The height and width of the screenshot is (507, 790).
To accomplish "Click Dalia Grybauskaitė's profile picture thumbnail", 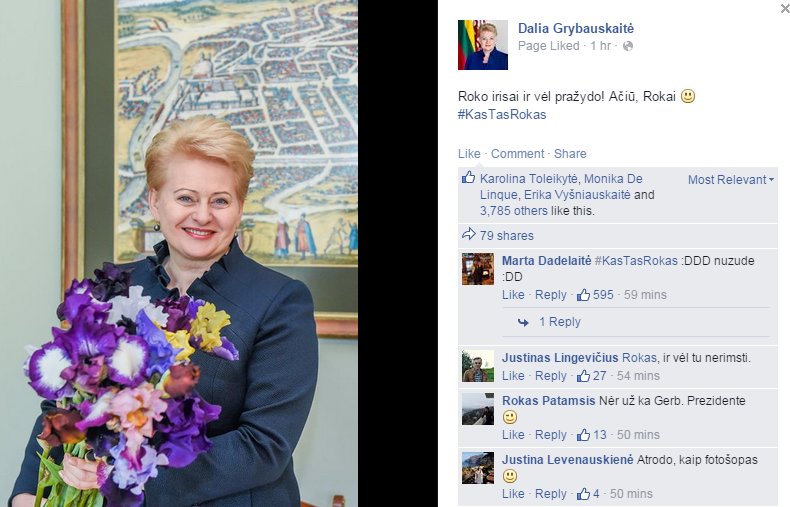I will (483, 45).
